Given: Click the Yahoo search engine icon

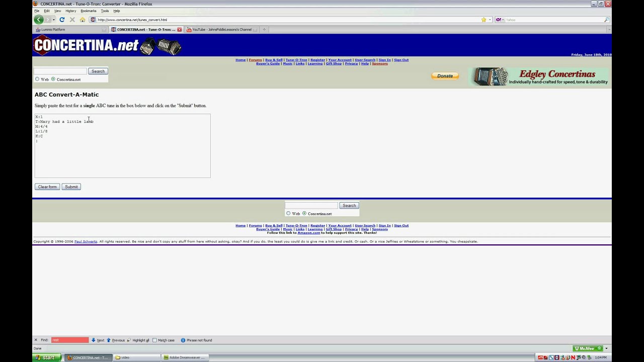Looking at the screenshot, I should (498, 20).
